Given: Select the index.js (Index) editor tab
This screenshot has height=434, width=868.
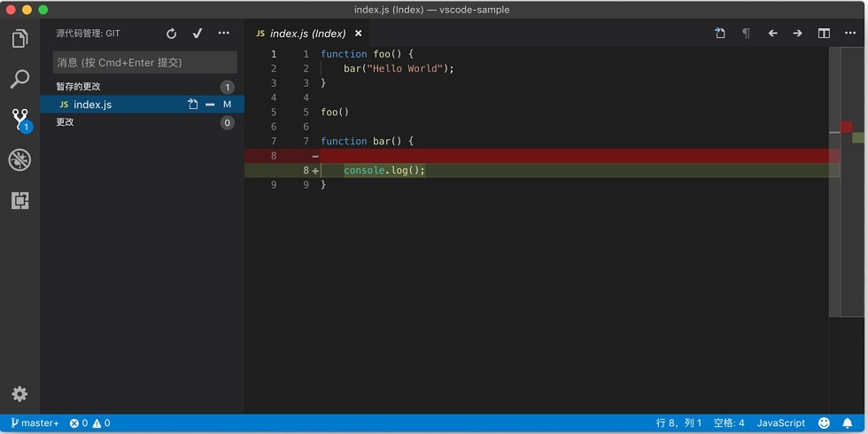Looking at the screenshot, I should coord(308,34).
